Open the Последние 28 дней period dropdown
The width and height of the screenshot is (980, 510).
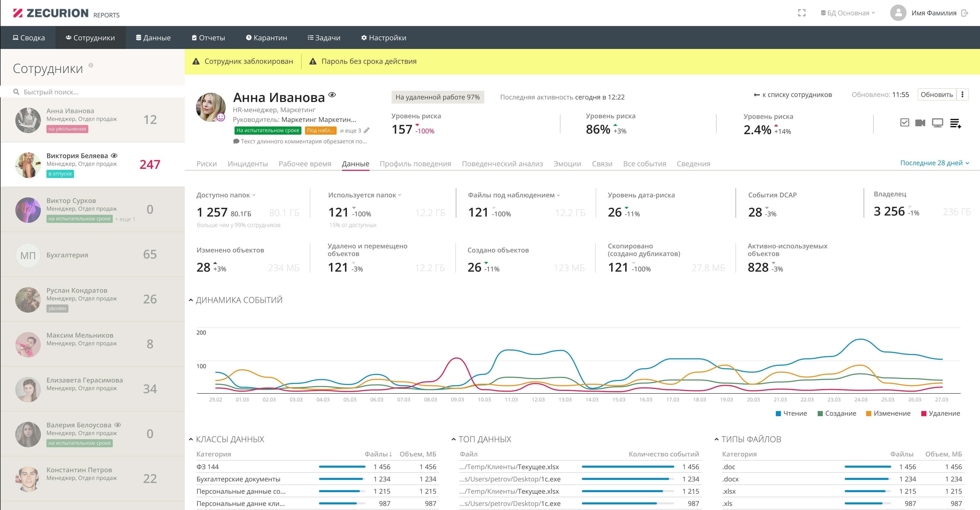pyautogui.click(x=934, y=163)
